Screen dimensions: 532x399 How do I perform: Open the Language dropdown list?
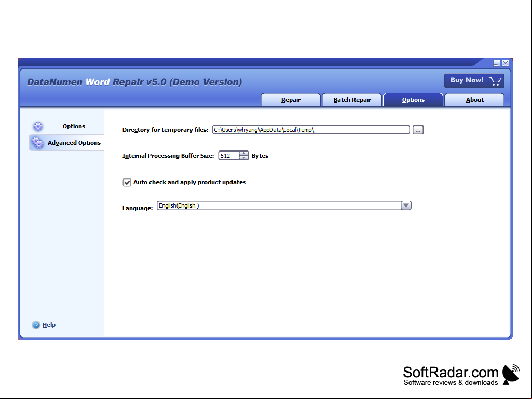click(x=284, y=205)
